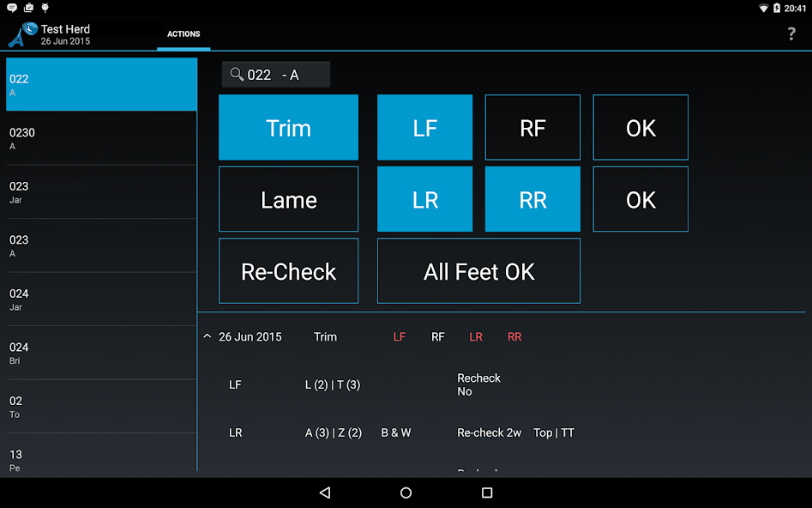Image resolution: width=812 pixels, height=508 pixels.
Task: Select the Trim action button
Action: click(288, 128)
